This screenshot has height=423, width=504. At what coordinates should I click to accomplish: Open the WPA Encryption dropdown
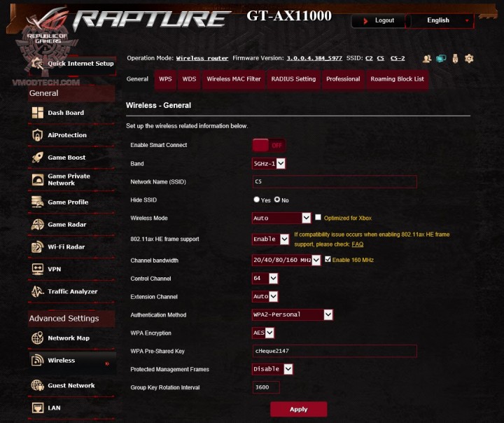[263, 333]
